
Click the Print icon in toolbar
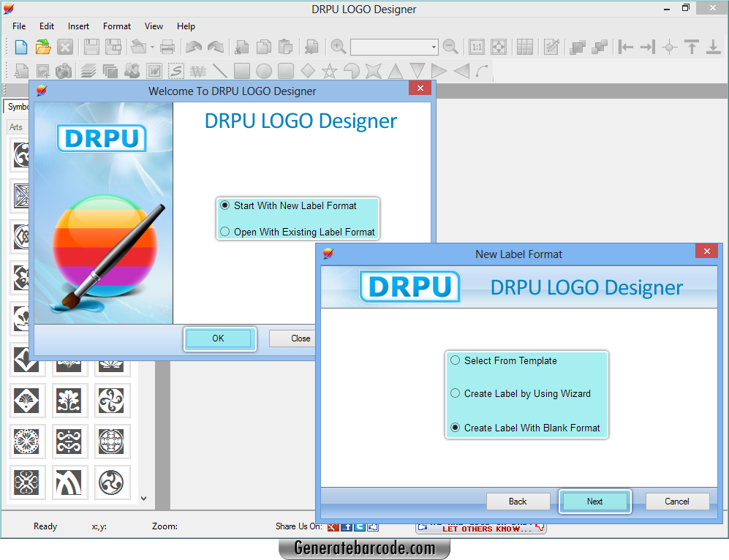(x=167, y=47)
